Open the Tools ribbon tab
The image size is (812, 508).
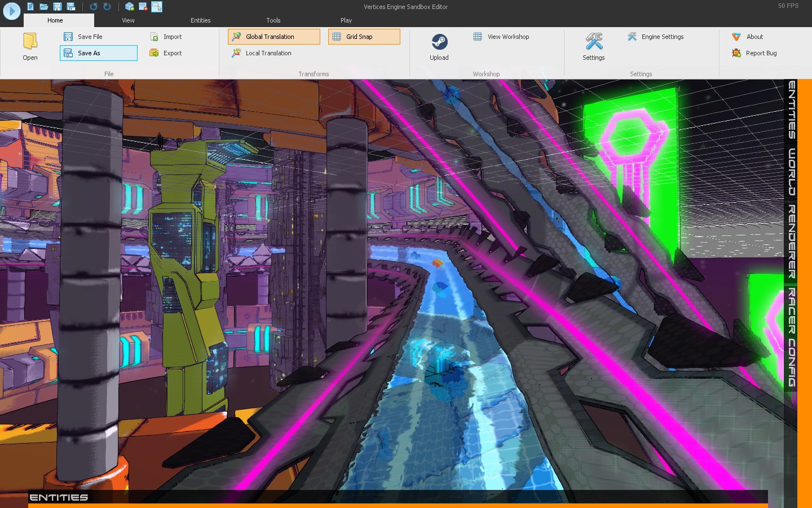tap(273, 20)
